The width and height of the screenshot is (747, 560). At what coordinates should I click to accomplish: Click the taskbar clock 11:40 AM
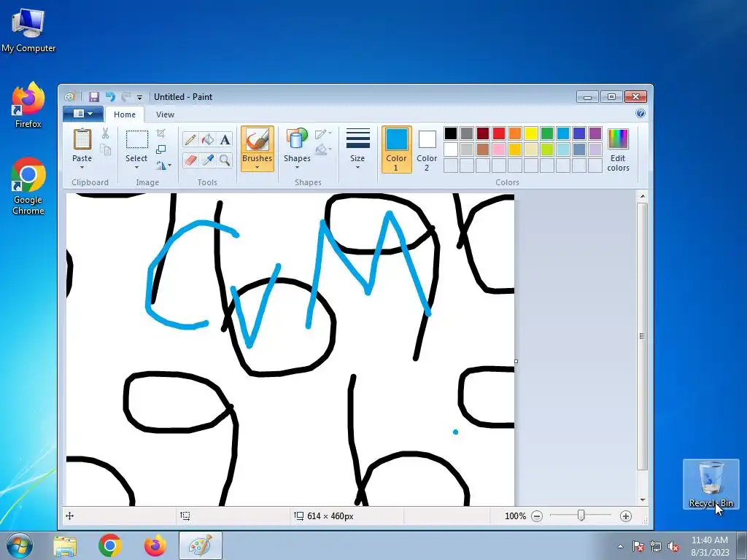click(x=709, y=540)
